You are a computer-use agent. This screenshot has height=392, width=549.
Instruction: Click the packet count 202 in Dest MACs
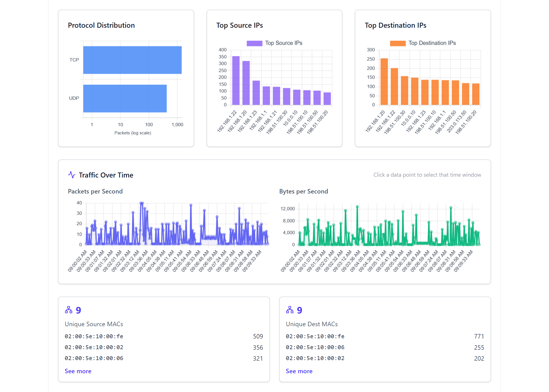click(479, 358)
